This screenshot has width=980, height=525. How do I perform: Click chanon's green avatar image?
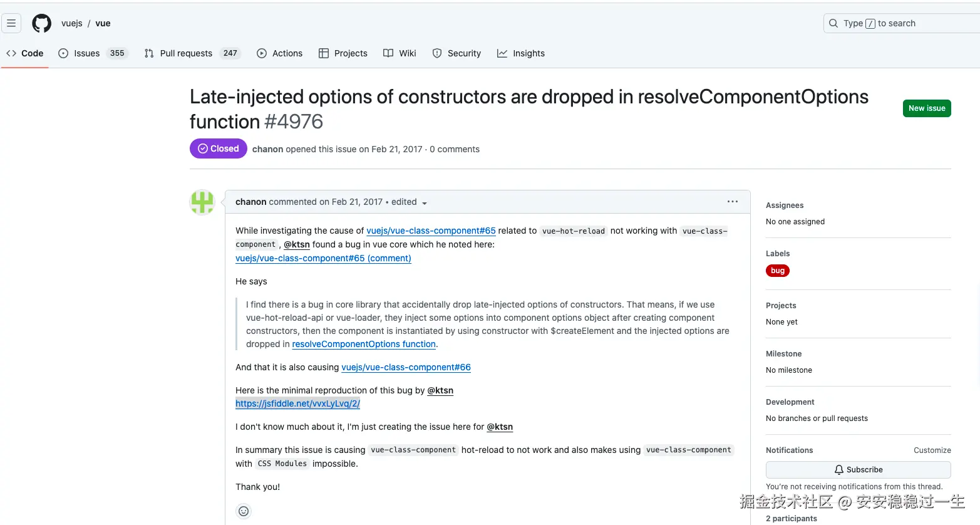tap(202, 202)
